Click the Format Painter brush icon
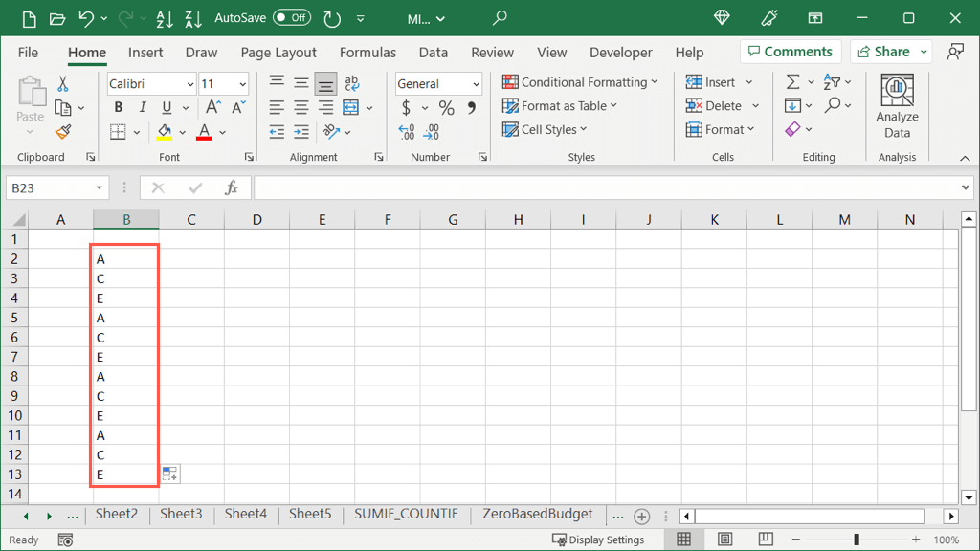This screenshot has width=980, height=551. (x=63, y=132)
